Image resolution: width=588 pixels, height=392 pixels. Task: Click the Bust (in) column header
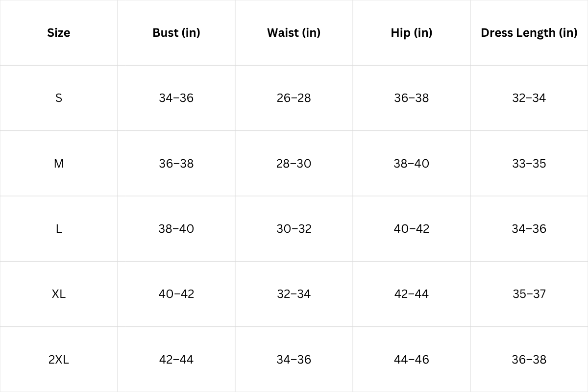pyautogui.click(x=176, y=33)
